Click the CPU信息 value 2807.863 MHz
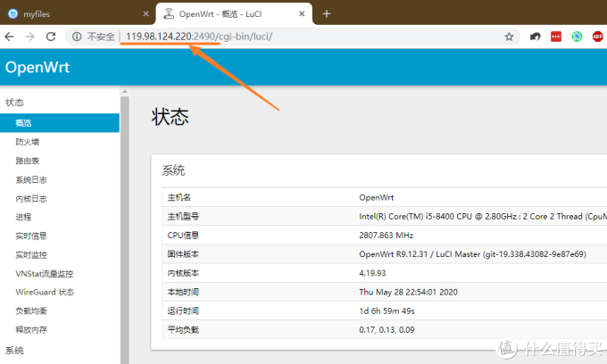The image size is (607, 364). pyautogui.click(x=386, y=236)
